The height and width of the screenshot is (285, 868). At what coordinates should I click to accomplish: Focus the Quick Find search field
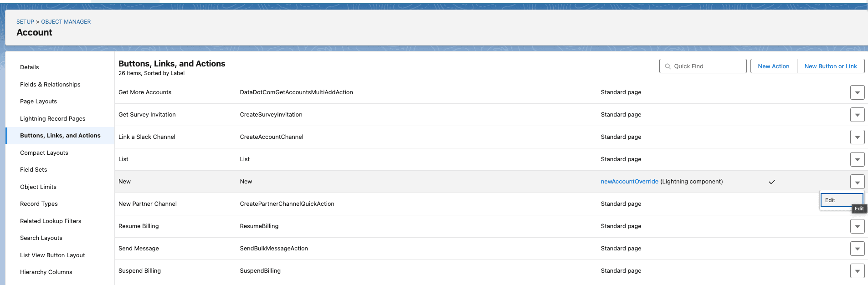(703, 66)
